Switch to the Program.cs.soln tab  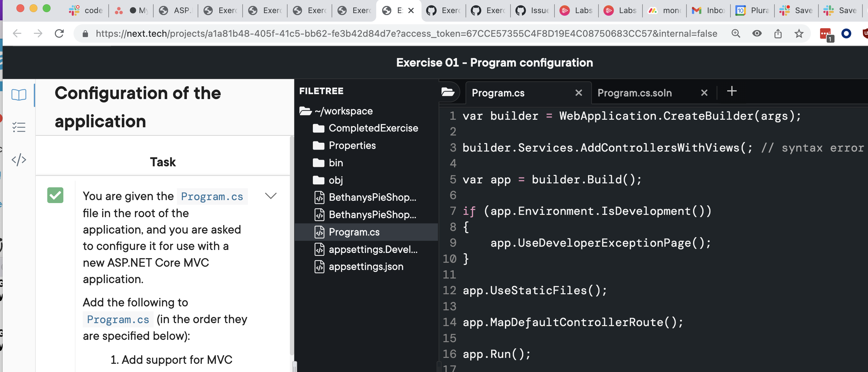pyautogui.click(x=635, y=93)
